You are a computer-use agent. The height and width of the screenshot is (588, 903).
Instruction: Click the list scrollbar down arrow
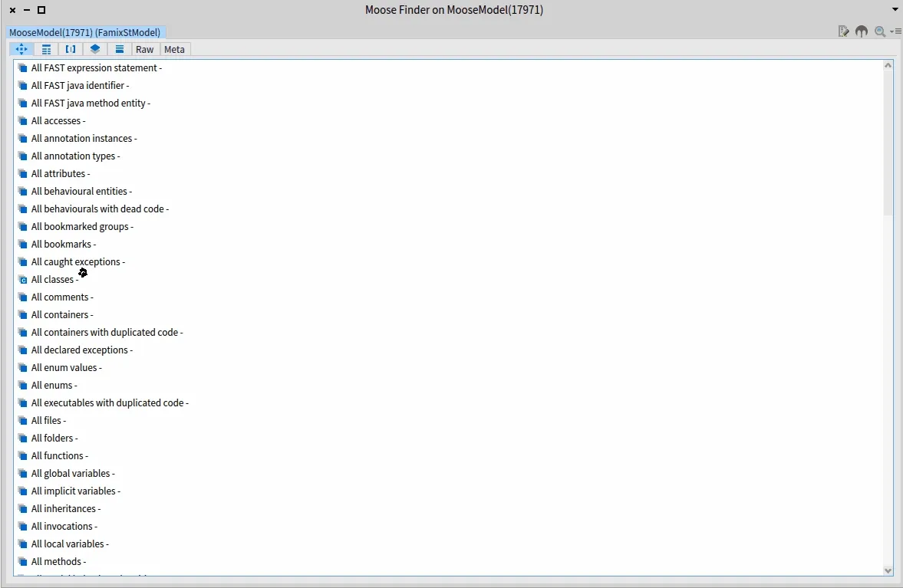[x=888, y=570]
